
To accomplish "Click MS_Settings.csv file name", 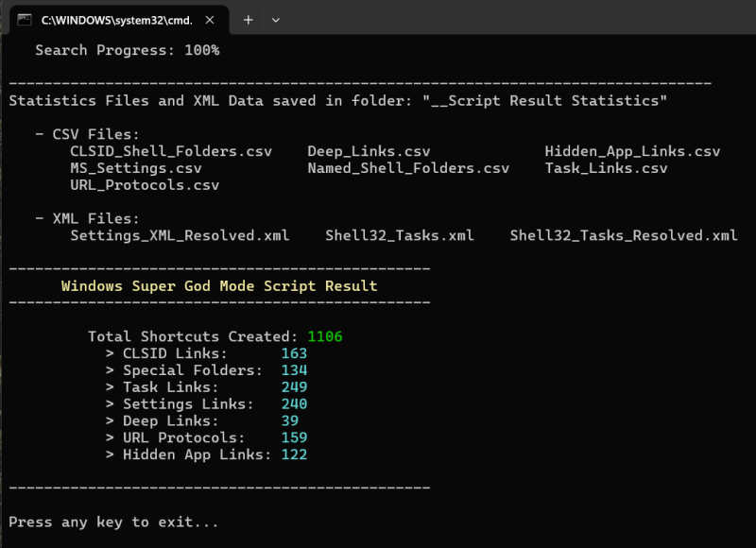I will [136, 168].
